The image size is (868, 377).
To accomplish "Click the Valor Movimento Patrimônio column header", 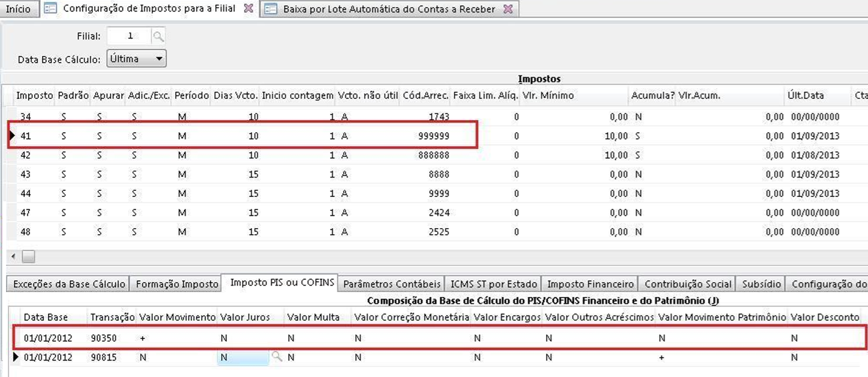I will [722, 317].
